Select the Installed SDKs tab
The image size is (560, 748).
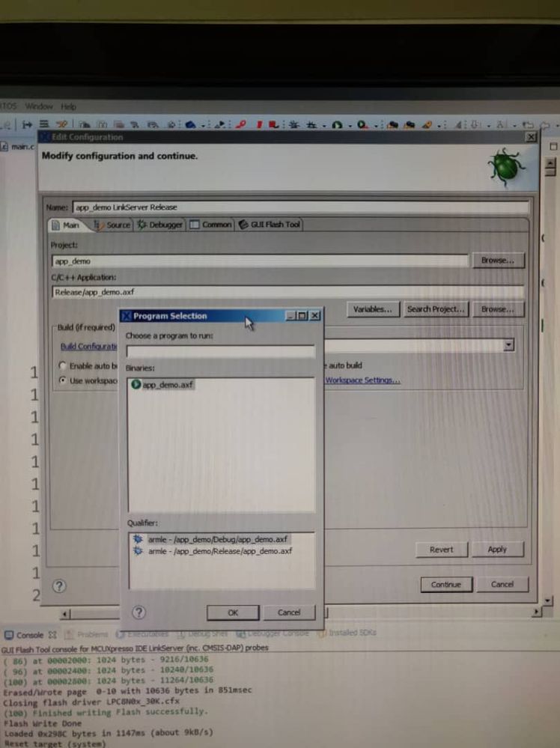click(347, 633)
